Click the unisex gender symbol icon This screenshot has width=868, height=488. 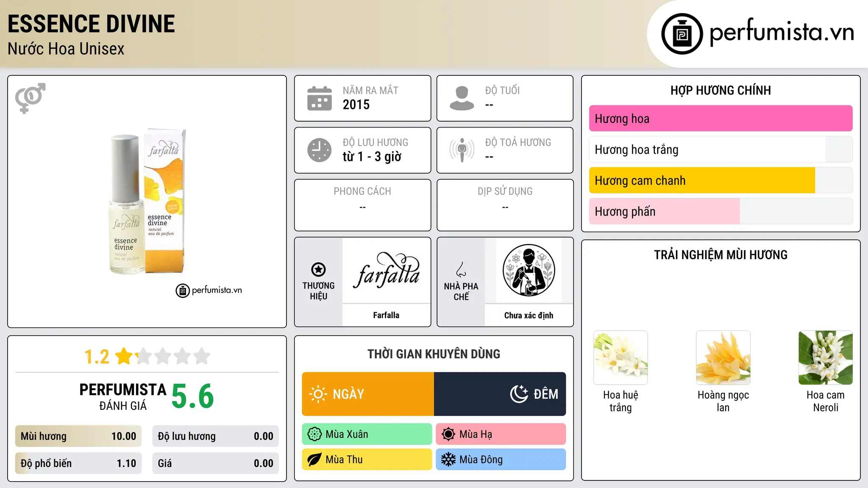30,98
